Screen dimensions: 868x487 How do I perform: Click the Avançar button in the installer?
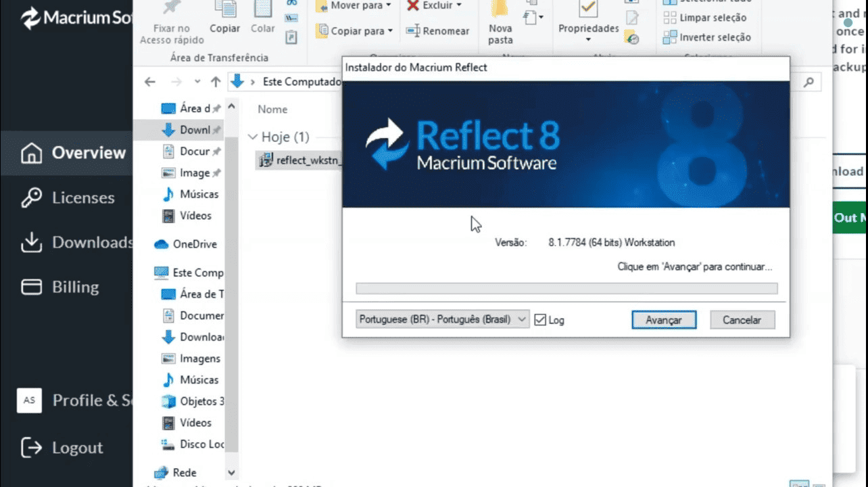664,320
